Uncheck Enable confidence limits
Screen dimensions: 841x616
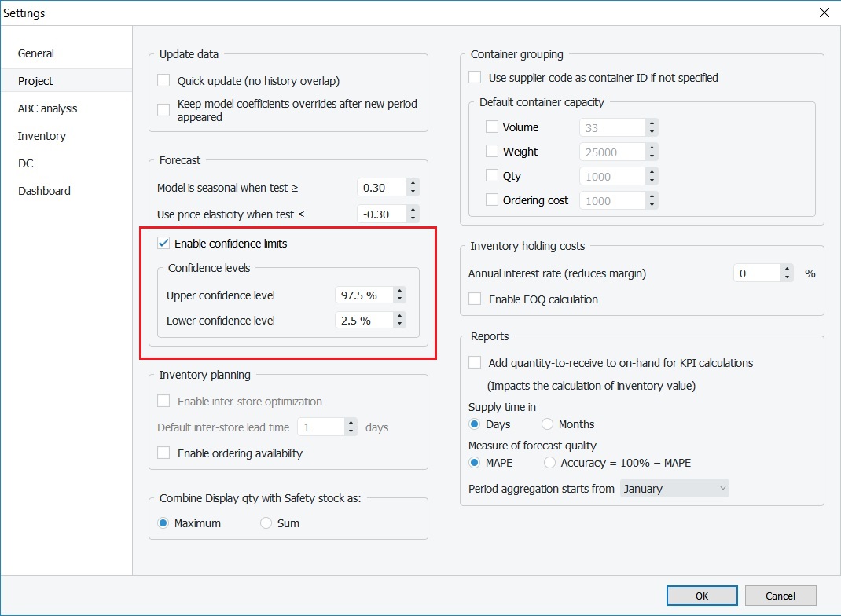[x=164, y=244]
